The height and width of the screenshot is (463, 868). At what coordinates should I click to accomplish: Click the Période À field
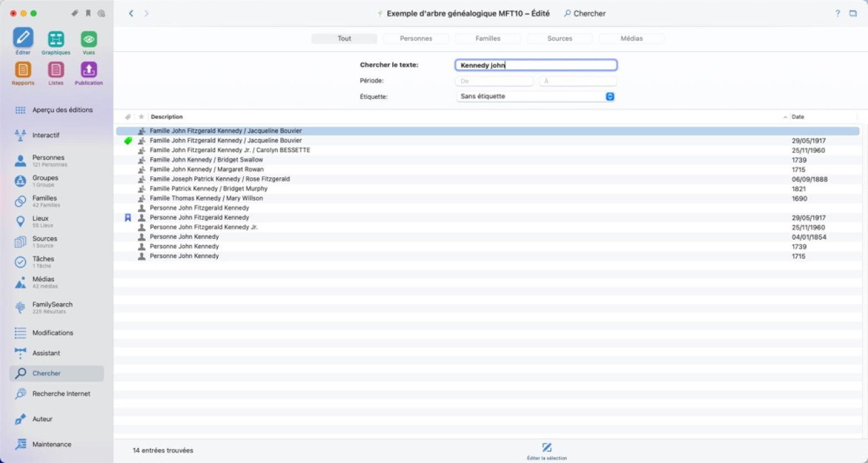coord(577,81)
